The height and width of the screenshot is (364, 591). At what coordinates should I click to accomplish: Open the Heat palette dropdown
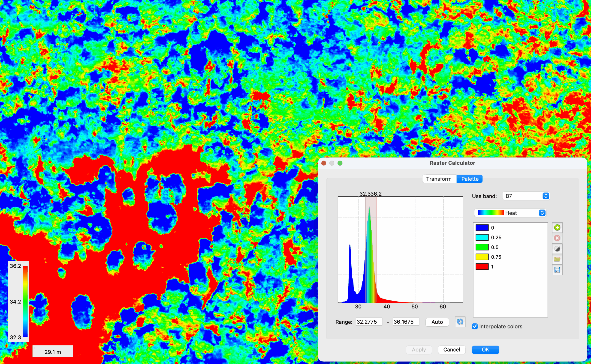(x=510, y=213)
